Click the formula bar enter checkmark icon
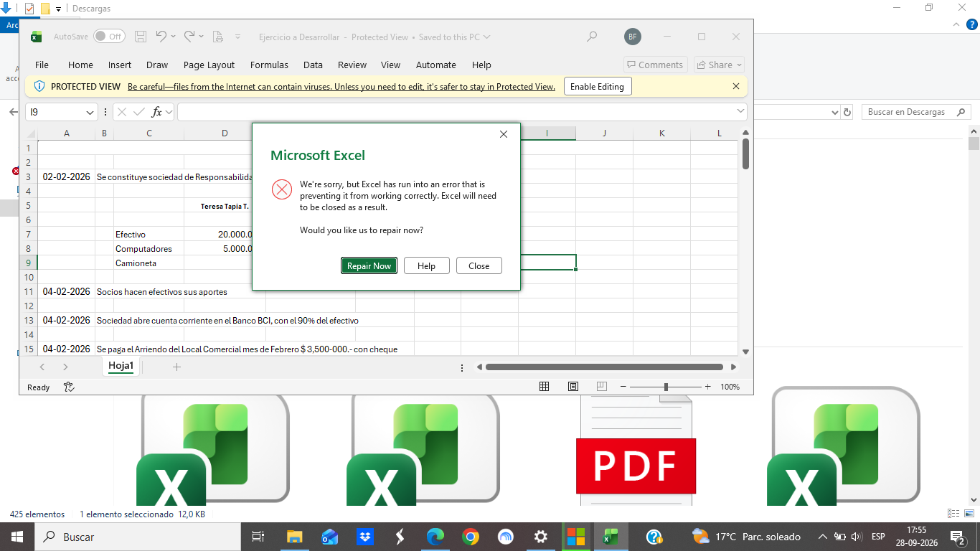 139,112
